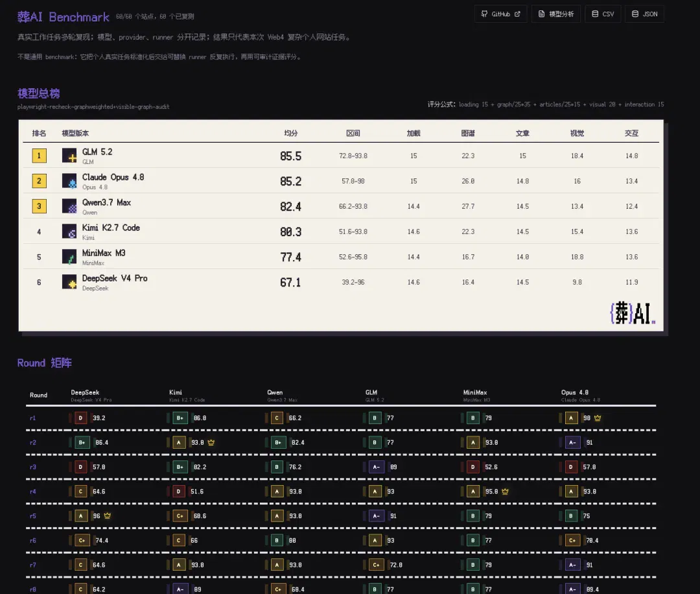The height and width of the screenshot is (594, 700).
Task: Click the MiniMax M3 avatar icon
Action: coord(69,257)
